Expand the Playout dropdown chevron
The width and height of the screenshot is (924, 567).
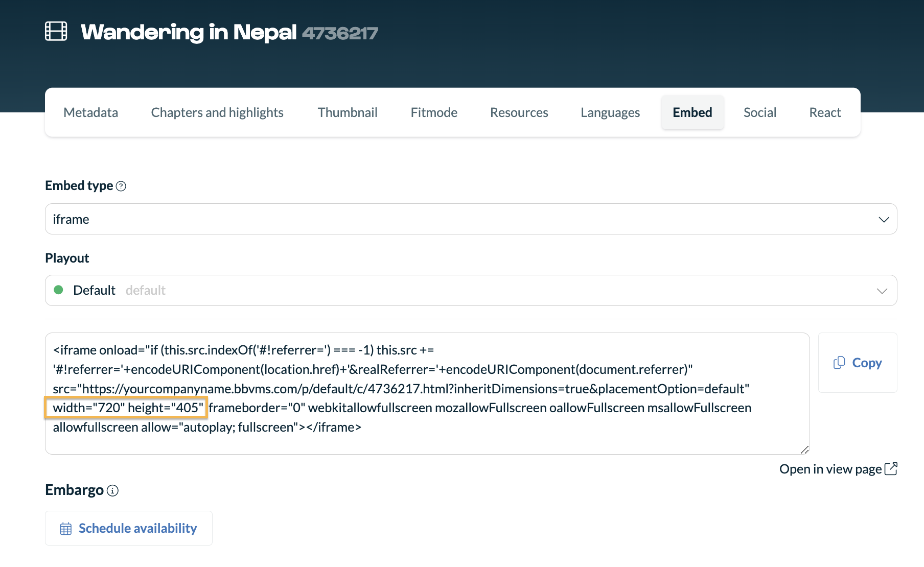click(882, 291)
